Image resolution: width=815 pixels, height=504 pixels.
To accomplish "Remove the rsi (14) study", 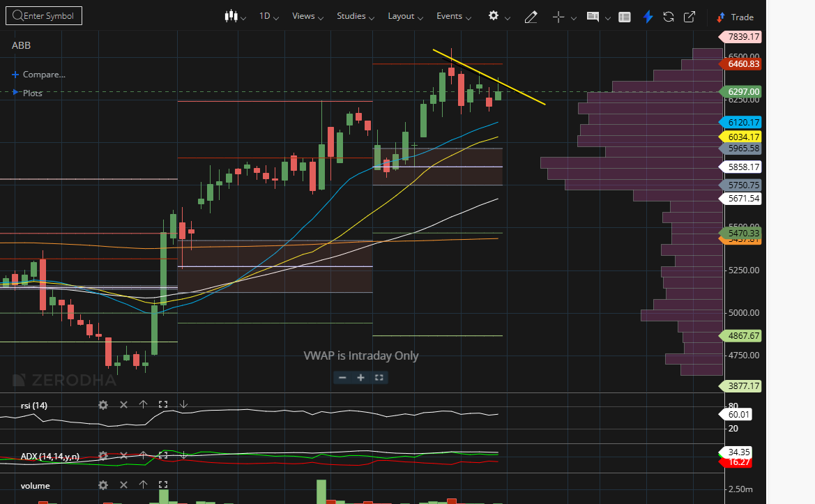I will coord(123,404).
